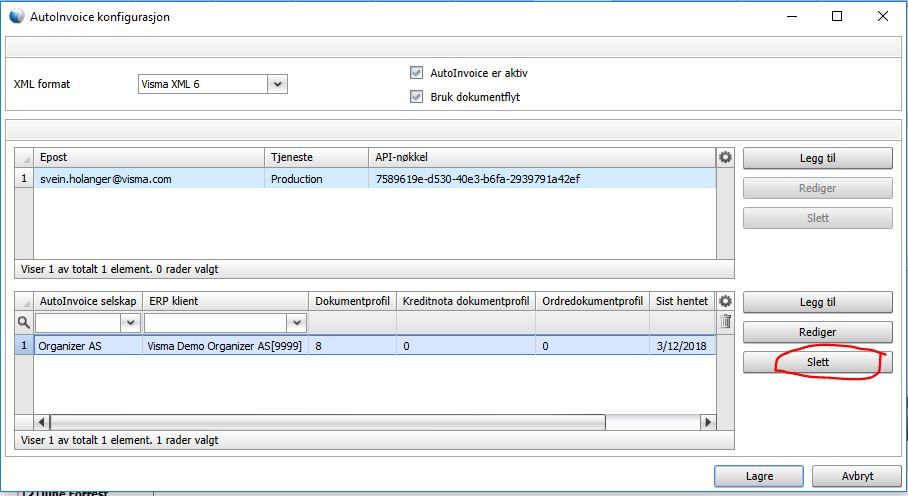Select the Production service cell
The height and width of the screenshot is (496, 908).
pyautogui.click(x=316, y=179)
